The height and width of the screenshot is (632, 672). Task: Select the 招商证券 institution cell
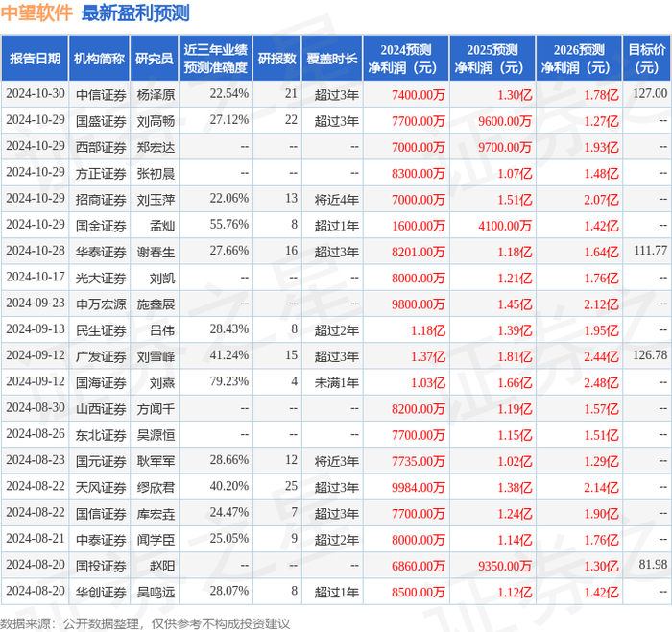click(x=101, y=200)
